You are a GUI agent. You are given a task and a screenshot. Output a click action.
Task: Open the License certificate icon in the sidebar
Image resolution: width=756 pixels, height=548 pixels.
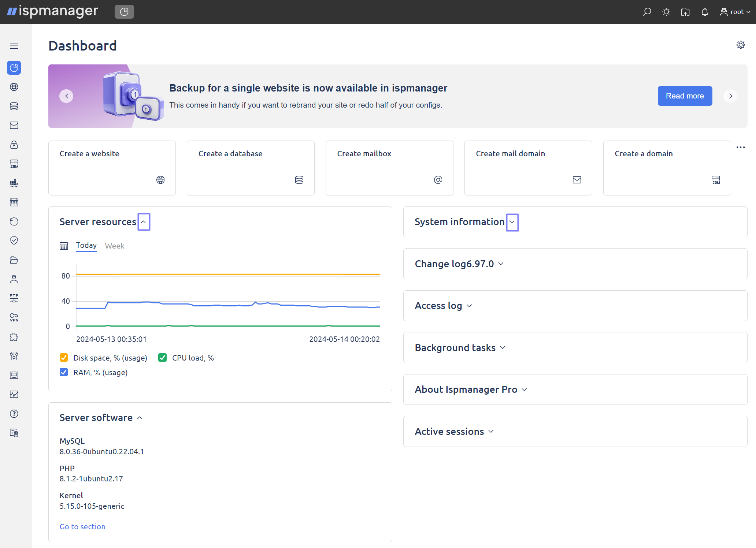(14, 433)
